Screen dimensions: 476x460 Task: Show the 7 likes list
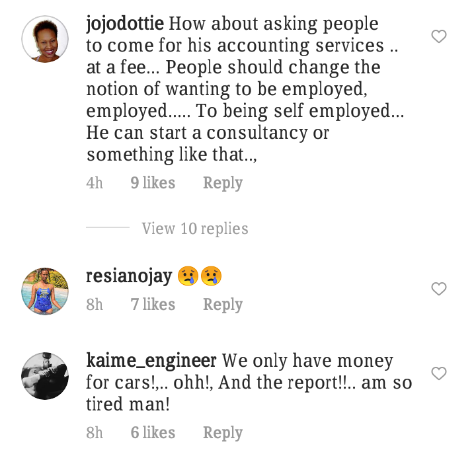[x=153, y=304]
